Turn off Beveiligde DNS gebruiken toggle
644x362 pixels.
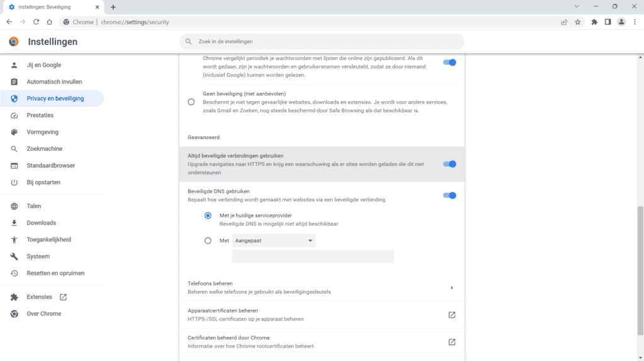click(449, 195)
